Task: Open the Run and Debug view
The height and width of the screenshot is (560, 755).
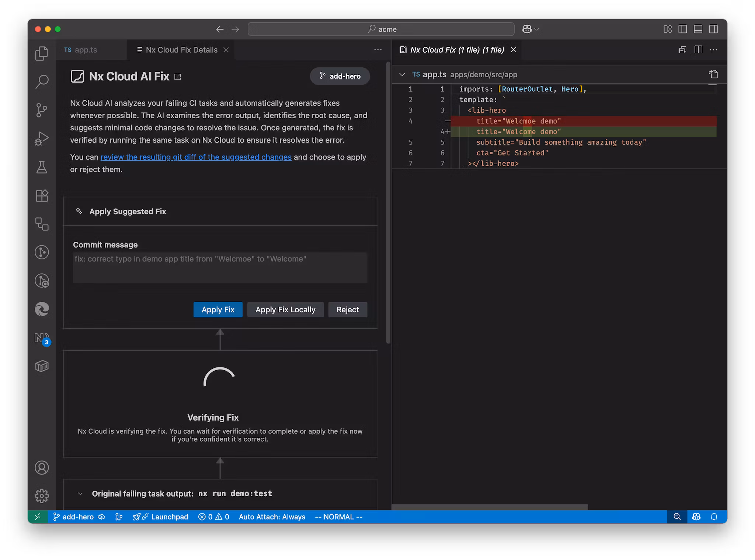Action: click(x=42, y=138)
